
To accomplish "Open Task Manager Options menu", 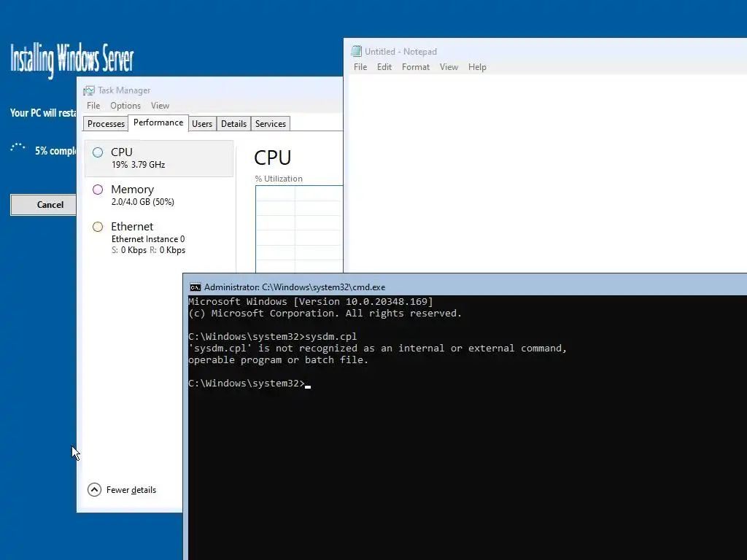I will [125, 106].
